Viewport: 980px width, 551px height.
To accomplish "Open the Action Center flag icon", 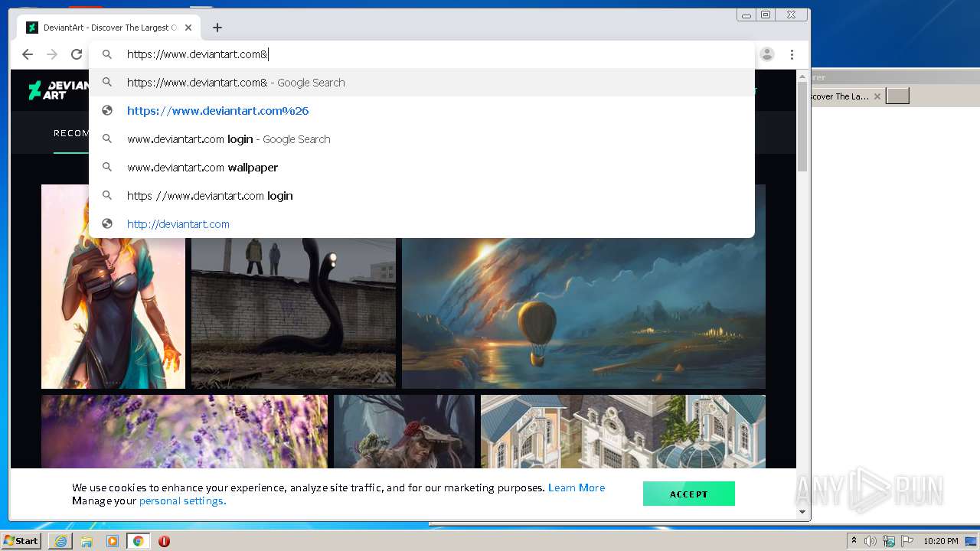I will [x=907, y=541].
